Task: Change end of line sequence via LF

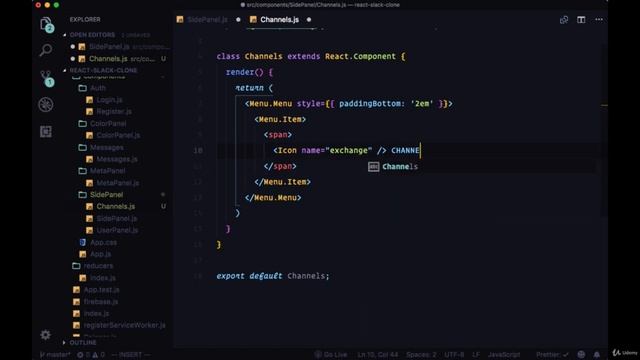Action: (476, 355)
